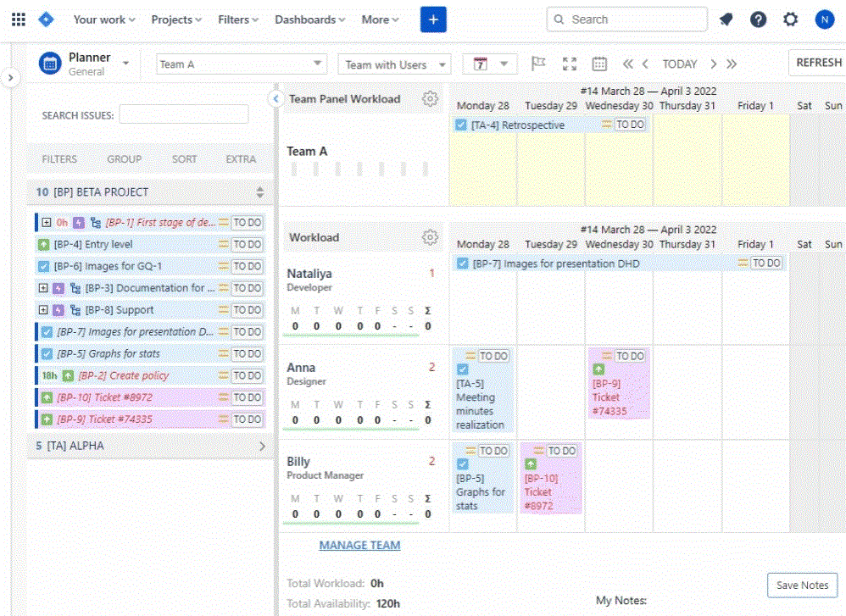
Task: Click the REFRESH button
Action: click(818, 63)
